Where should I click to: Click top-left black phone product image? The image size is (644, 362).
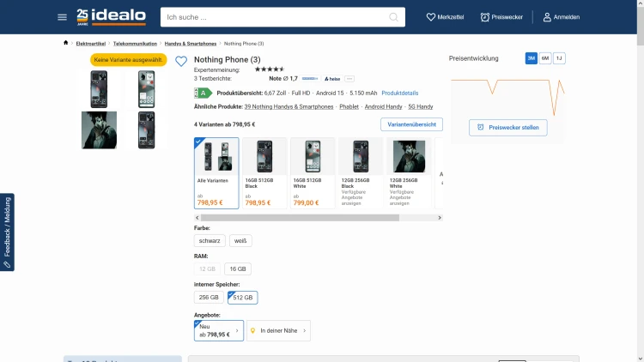click(x=99, y=89)
